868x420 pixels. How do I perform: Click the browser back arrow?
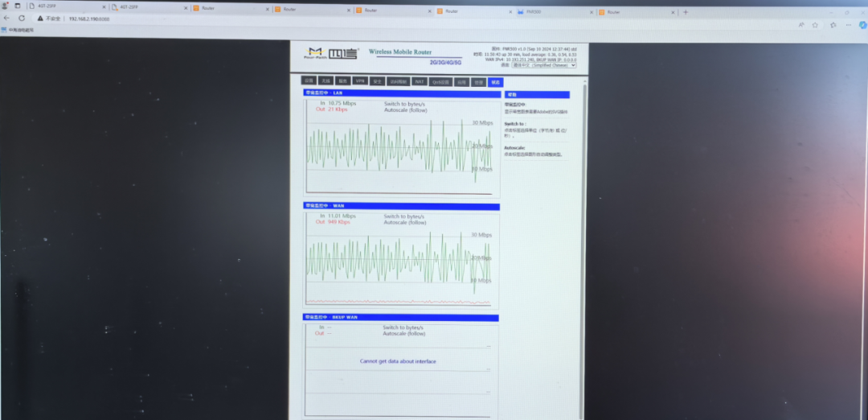6,18
